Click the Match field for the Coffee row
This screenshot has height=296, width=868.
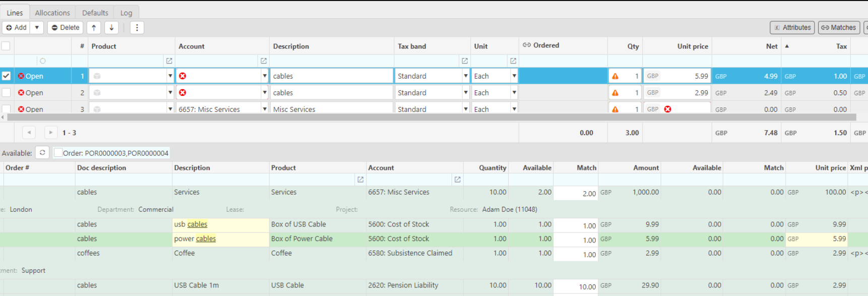coord(576,254)
